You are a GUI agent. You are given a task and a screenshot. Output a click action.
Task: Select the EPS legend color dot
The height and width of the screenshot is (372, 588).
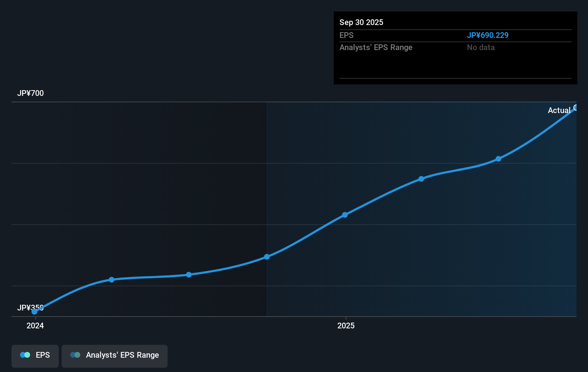click(x=25, y=355)
